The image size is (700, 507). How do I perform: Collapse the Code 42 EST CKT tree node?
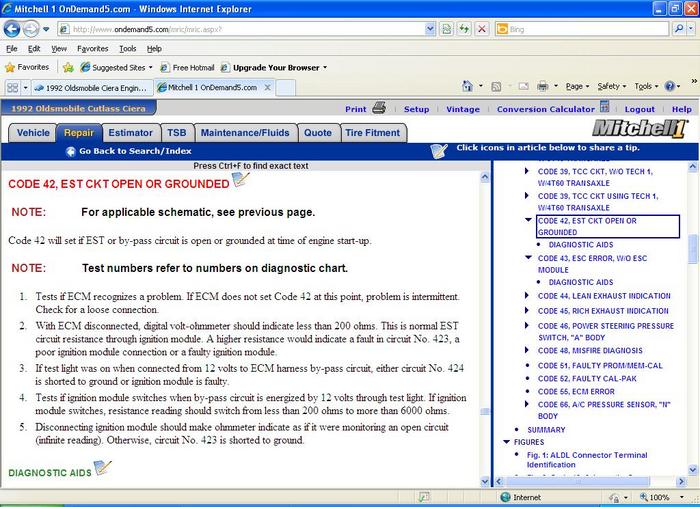coord(528,220)
